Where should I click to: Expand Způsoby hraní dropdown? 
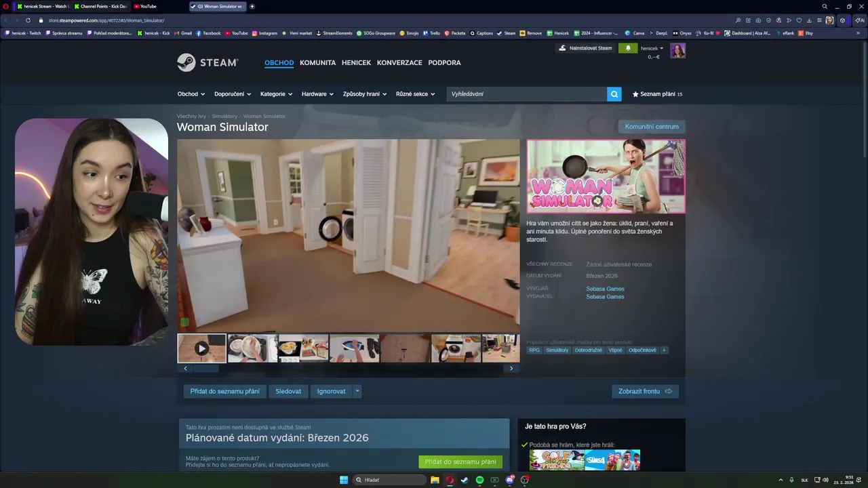365,94
